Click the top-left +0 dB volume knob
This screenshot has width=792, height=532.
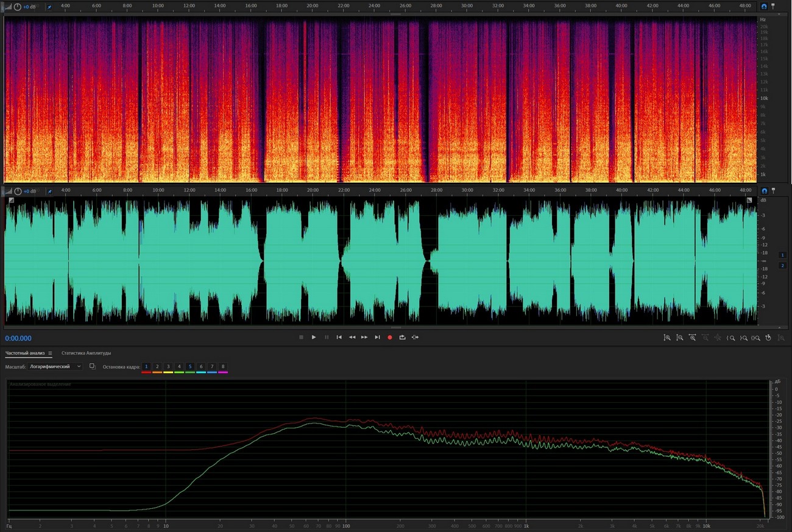(18, 6)
